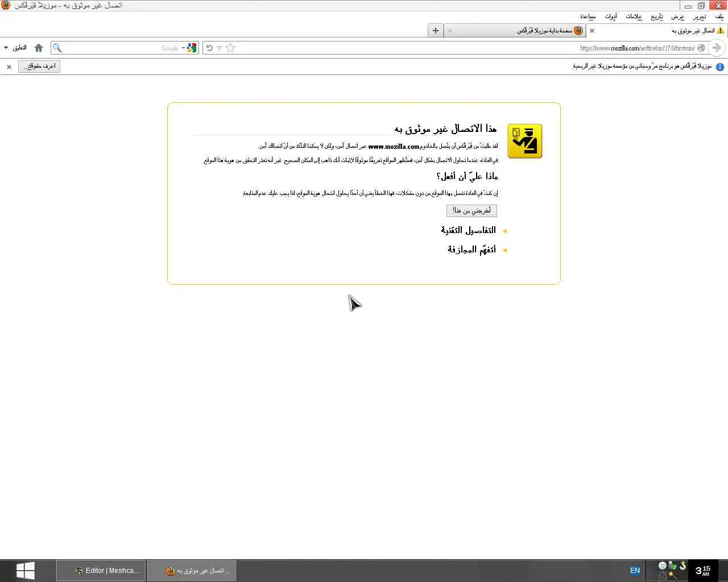This screenshot has height=582, width=728.
Task: Switch to the صفحة بداية موزيلا tab
Action: tap(515, 31)
